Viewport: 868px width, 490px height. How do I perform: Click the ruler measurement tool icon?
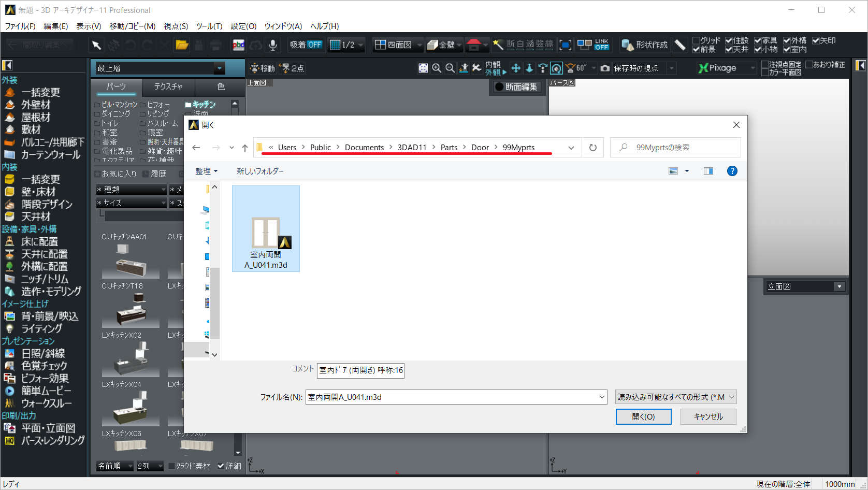pos(680,45)
